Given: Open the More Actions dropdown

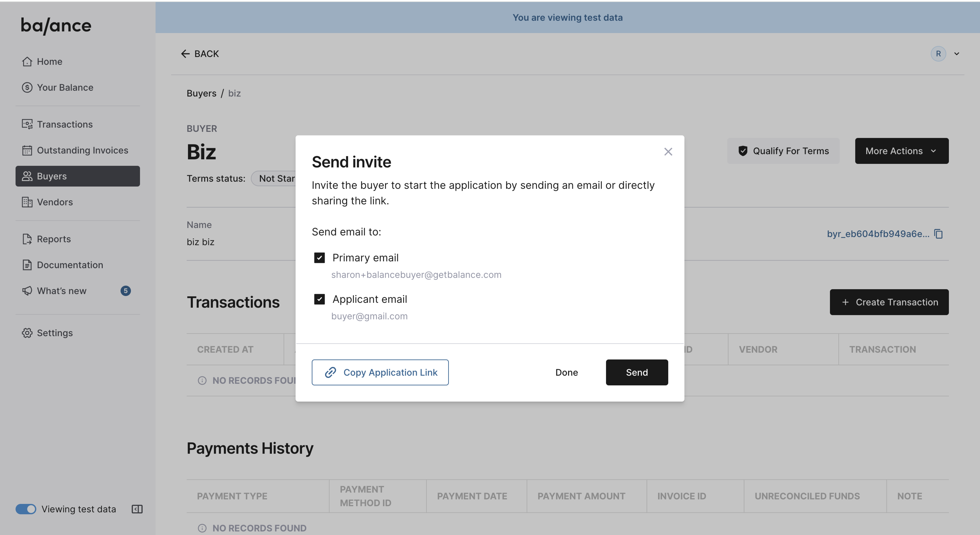Looking at the screenshot, I should [901, 151].
